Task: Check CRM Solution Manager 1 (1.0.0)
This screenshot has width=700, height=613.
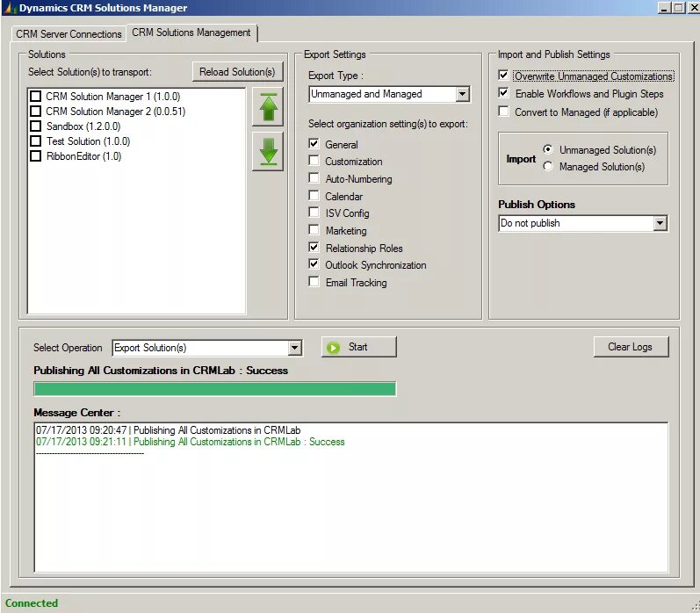Action: (x=36, y=97)
